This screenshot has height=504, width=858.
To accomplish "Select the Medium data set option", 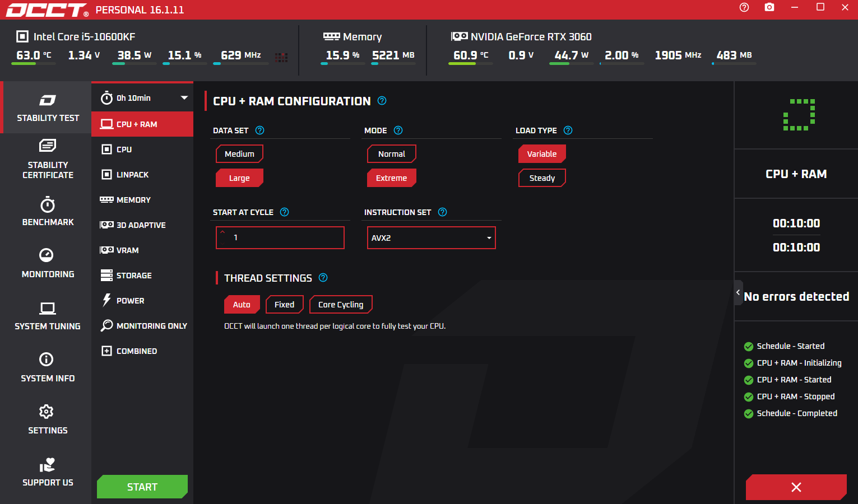I will pos(239,154).
